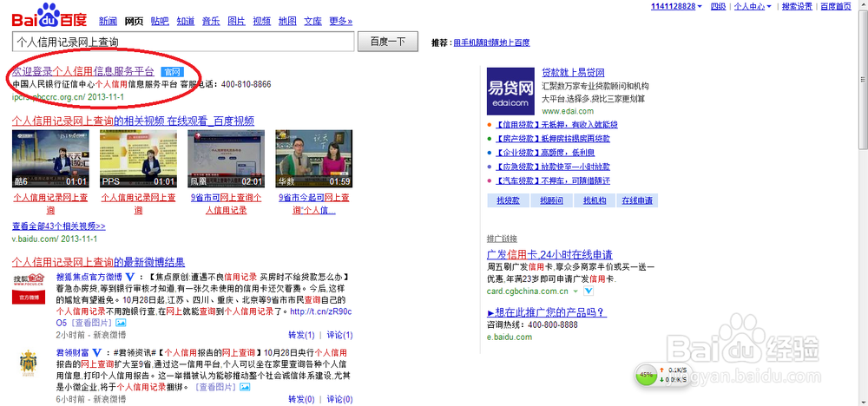Click the 找贷款 button

click(x=508, y=200)
